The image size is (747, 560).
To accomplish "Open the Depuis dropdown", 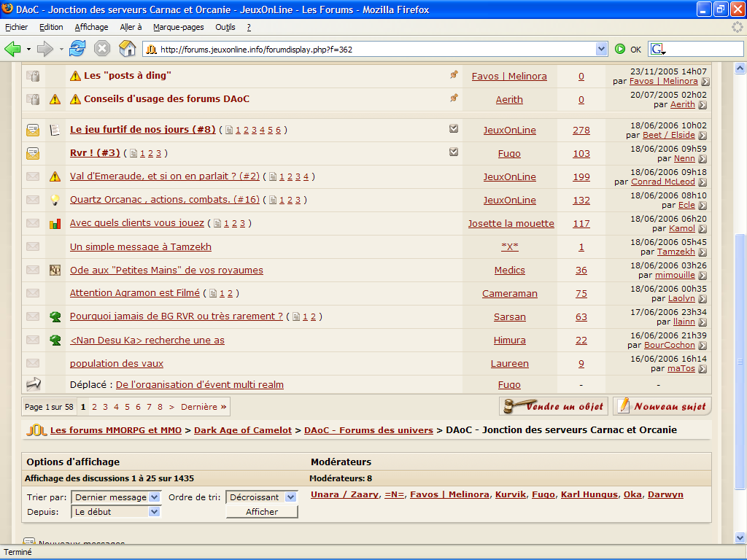I will tap(116, 512).
